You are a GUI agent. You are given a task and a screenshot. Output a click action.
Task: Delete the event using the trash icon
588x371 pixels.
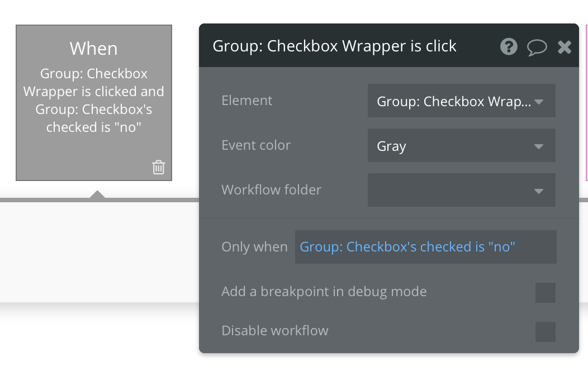pos(158,167)
